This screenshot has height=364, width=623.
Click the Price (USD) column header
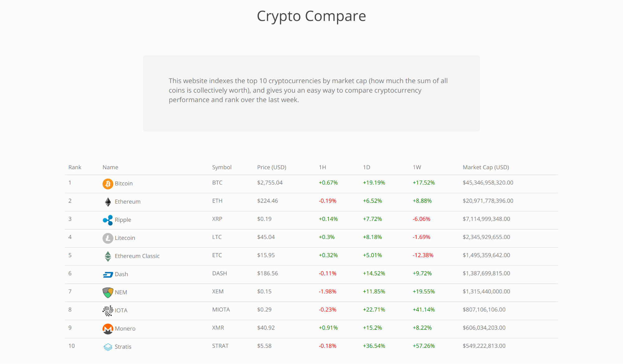272,167
